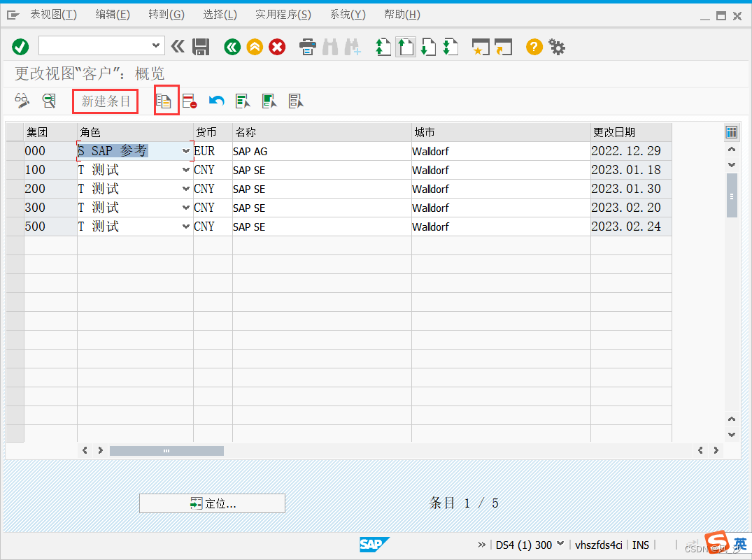
Task: Open the 帮助(H) menu
Action: [x=402, y=15]
